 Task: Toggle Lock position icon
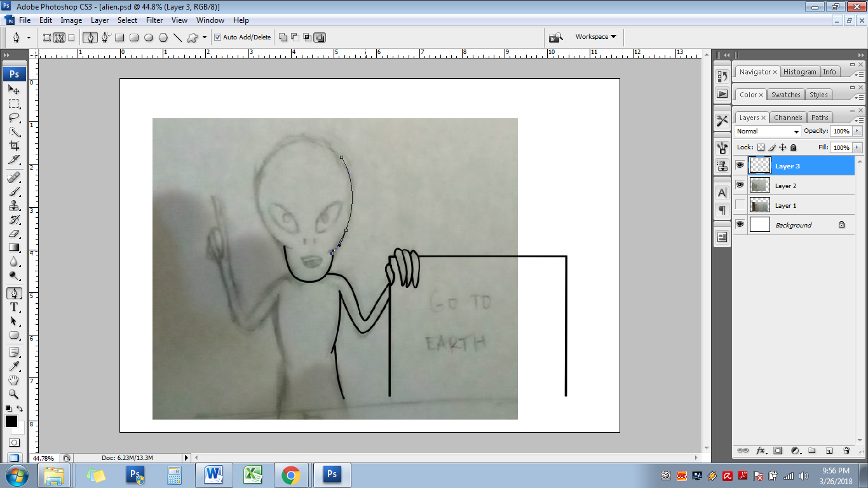[782, 147]
